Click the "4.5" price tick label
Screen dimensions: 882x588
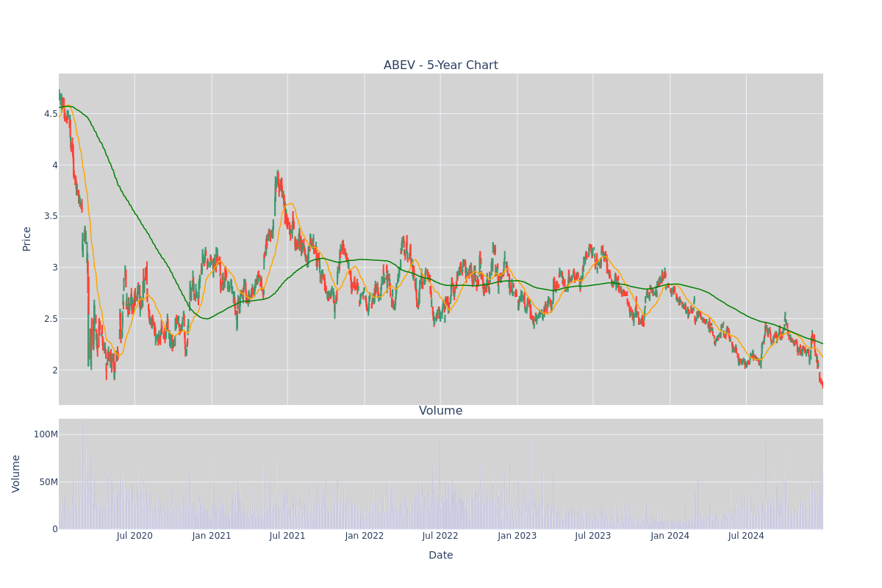click(50, 114)
